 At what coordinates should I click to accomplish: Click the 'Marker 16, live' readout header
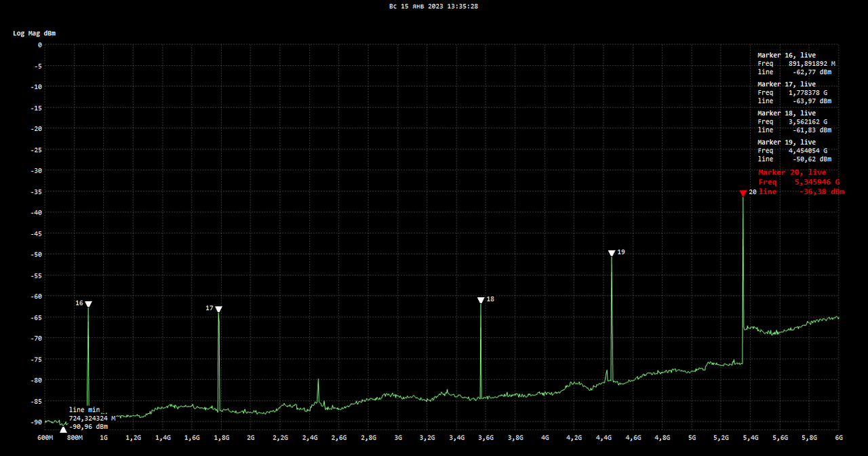pos(787,56)
